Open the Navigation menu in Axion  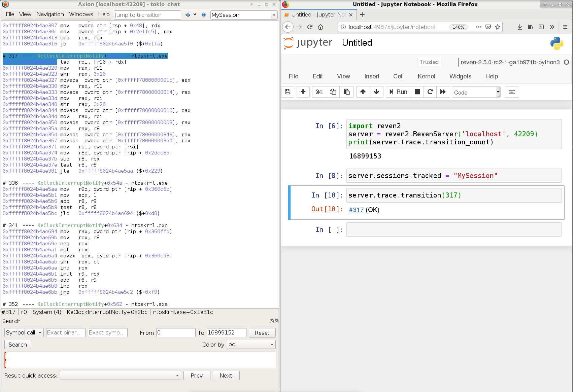50,14
